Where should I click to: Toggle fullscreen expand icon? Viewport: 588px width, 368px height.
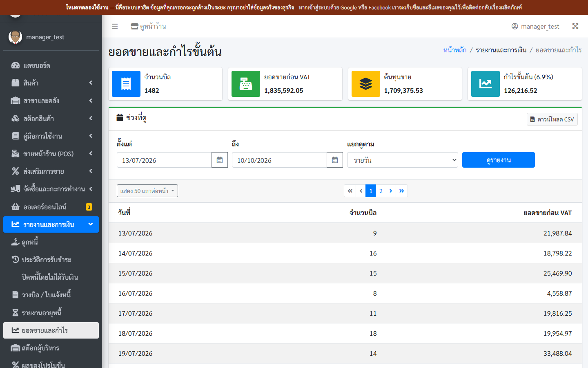(x=575, y=26)
